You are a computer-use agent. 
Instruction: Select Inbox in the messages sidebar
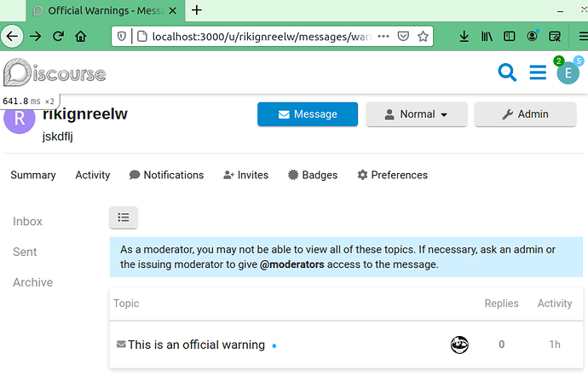tap(27, 222)
